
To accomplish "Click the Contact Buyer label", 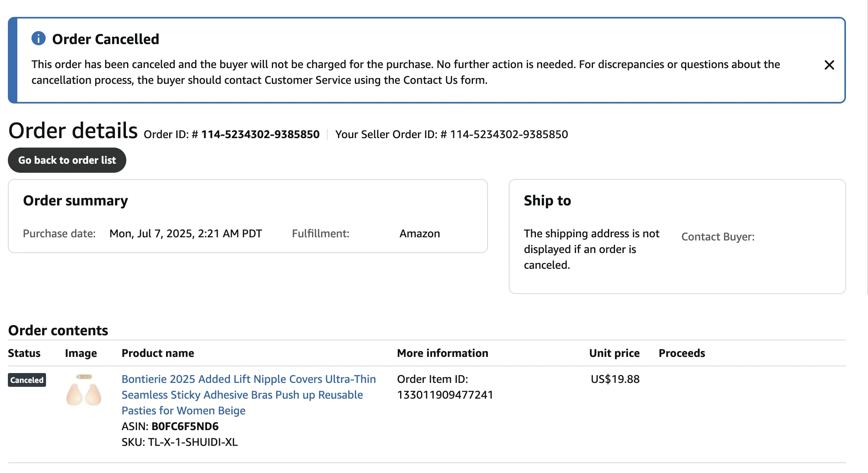I will [718, 237].
